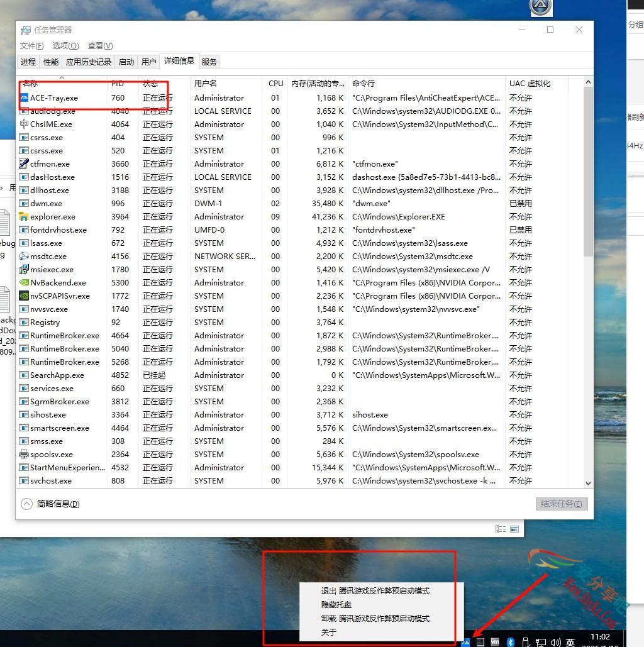
Task: Select the NvBackend.exe NVIDIA icon
Action: [25, 283]
